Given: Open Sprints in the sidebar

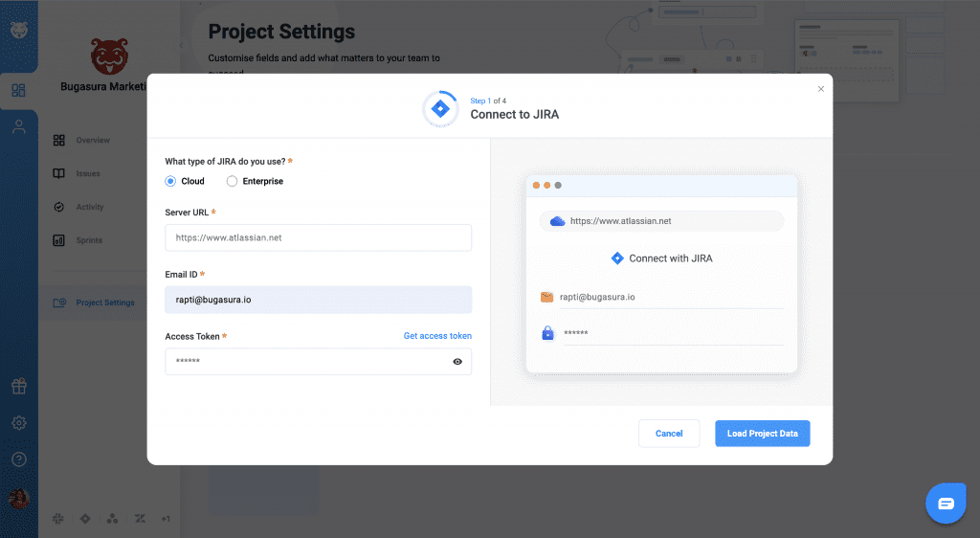Looking at the screenshot, I should 89,240.
